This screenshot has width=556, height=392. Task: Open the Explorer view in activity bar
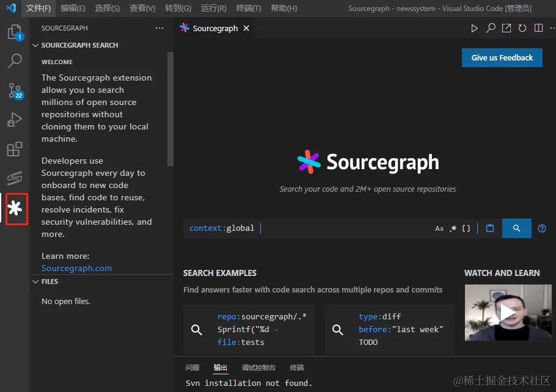[x=15, y=32]
